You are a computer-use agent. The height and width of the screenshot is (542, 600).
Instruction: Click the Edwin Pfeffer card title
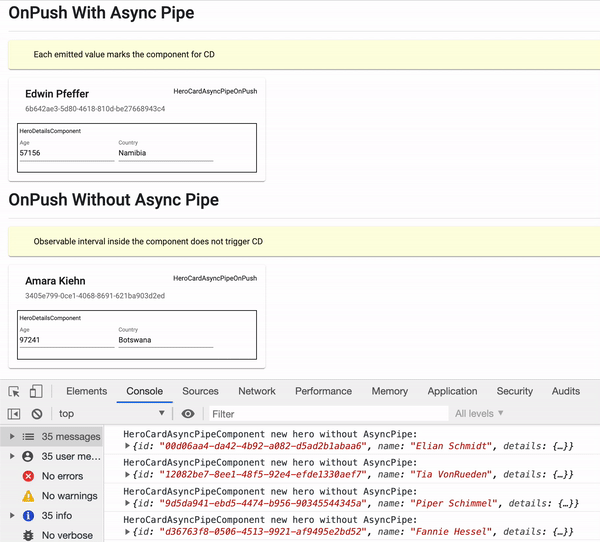[x=57, y=94]
